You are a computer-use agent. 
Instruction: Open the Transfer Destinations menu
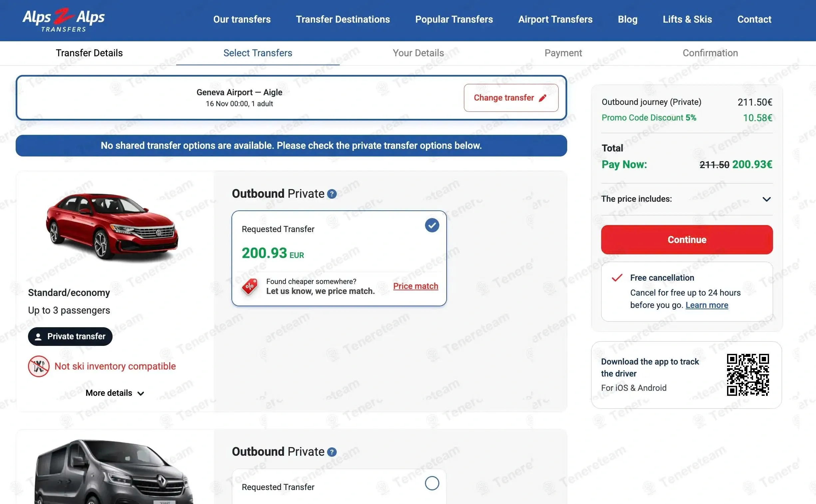point(343,19)
